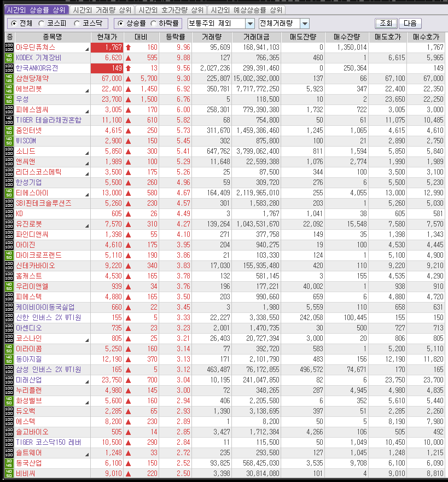Expand corner marker on 소니드 name cell
This screenshot has width=448, height=482.
click(x=87, y=153)
